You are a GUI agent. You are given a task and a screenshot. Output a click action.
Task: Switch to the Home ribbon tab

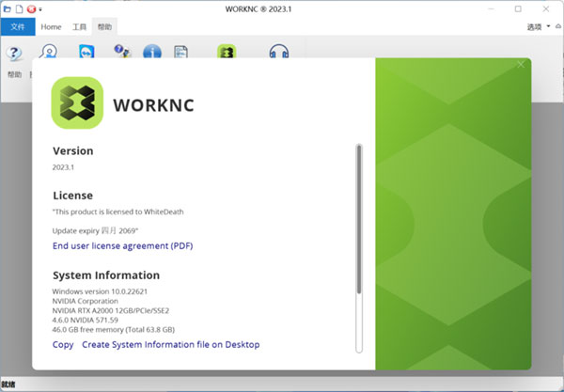(51, 27)
